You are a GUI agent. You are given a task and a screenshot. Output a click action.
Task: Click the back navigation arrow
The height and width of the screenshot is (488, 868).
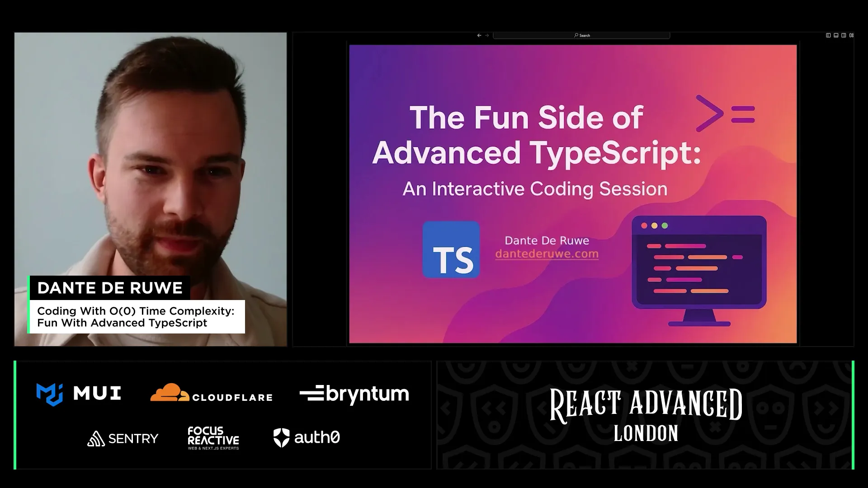(x=479, y=35)
